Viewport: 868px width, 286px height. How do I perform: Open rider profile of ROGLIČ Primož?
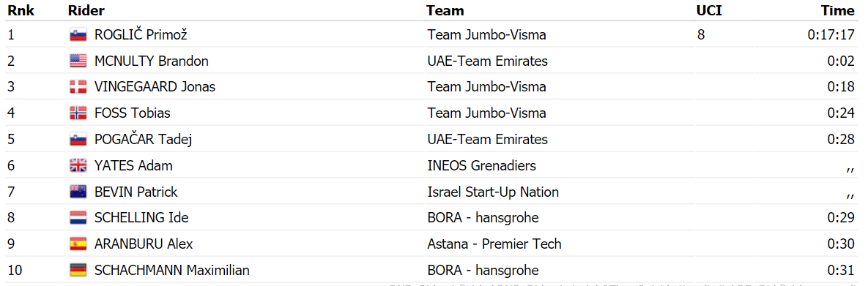(141, 35)
